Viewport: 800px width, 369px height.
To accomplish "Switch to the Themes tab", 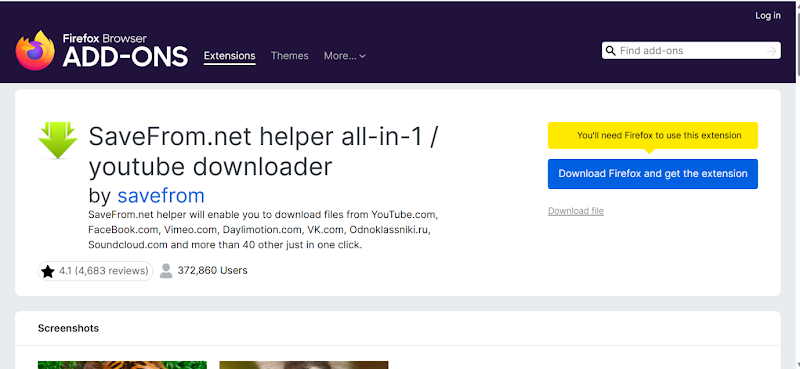I will 289,56.
